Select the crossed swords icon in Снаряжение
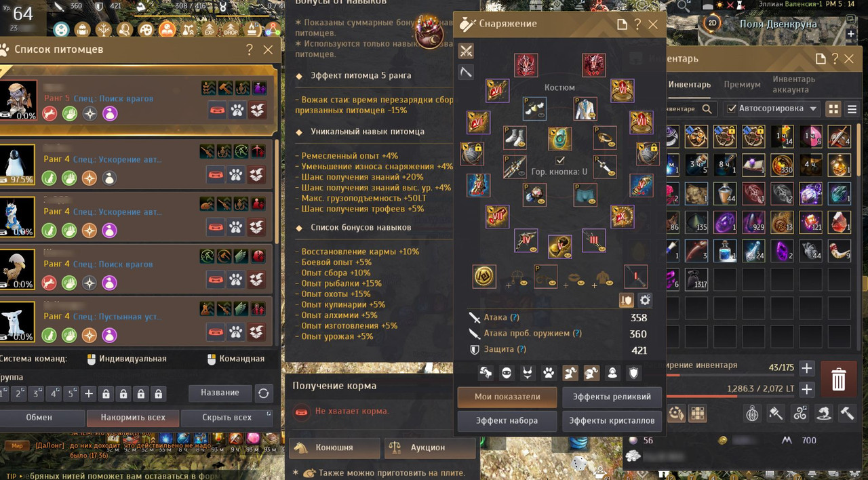The width and height of the screenshot is (868, 480). (466, 51)
